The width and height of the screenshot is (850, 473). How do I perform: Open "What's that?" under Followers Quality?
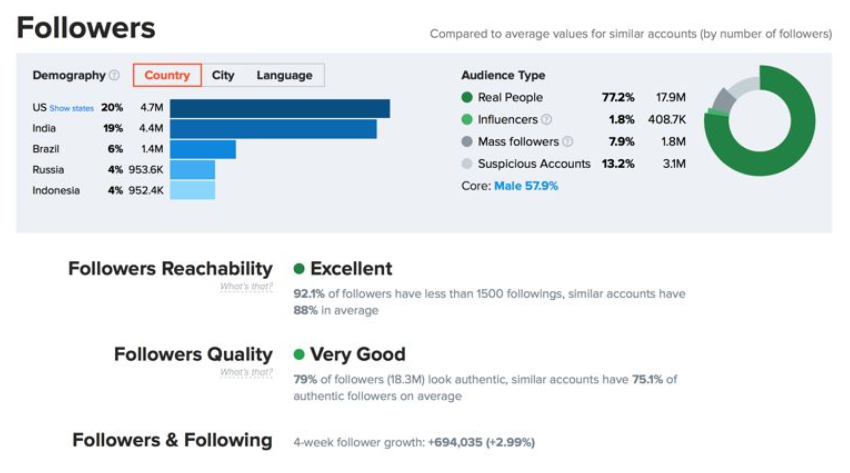(x=246, y=373)
